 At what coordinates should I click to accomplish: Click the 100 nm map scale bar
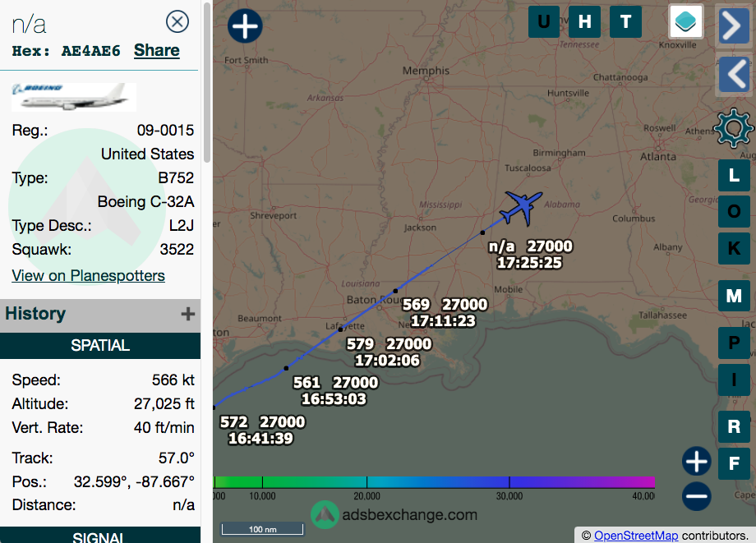point(262,529)
